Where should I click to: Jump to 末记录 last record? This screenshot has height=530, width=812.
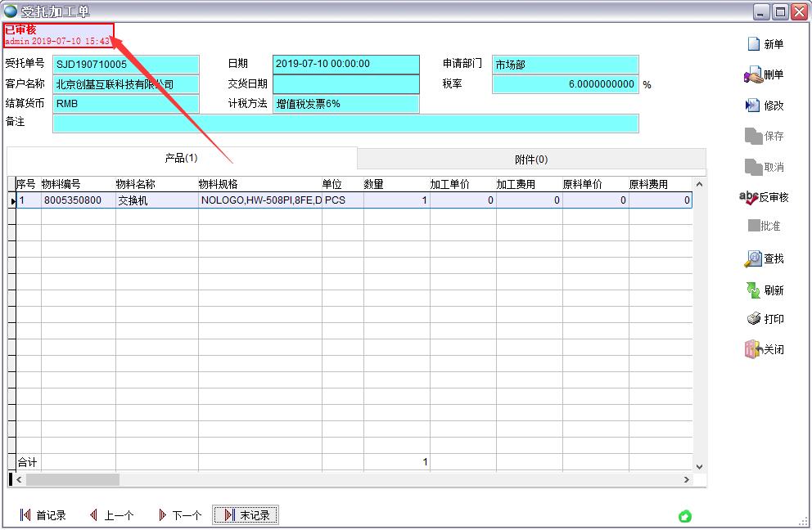(x=246, y=515)
